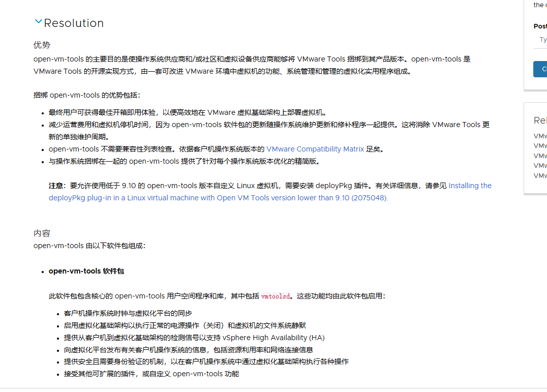
Task: Click the paragraph starting 'open-vm-tools 的主要目的是'
Action: point(252,65)
